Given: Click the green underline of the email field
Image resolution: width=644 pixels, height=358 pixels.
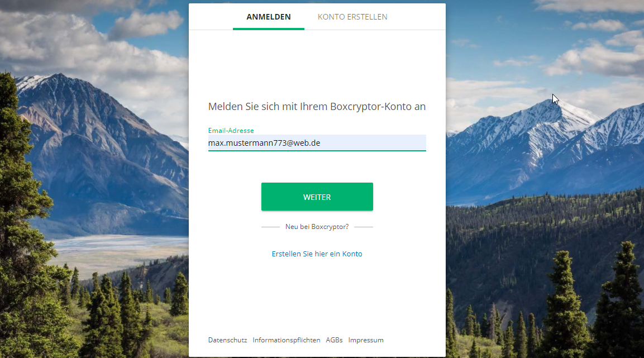Looking at the screenshot, I should tap(317, 151).
